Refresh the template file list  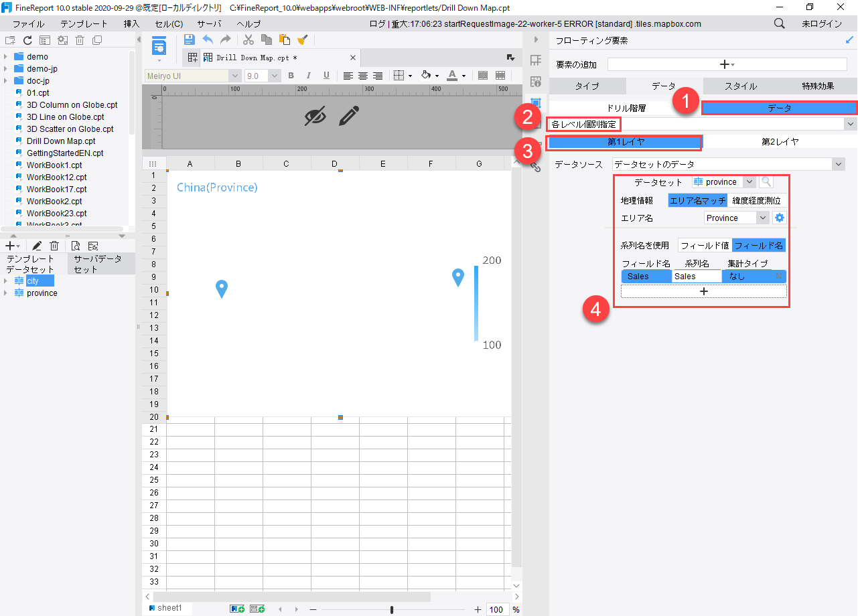click(27, 40)
